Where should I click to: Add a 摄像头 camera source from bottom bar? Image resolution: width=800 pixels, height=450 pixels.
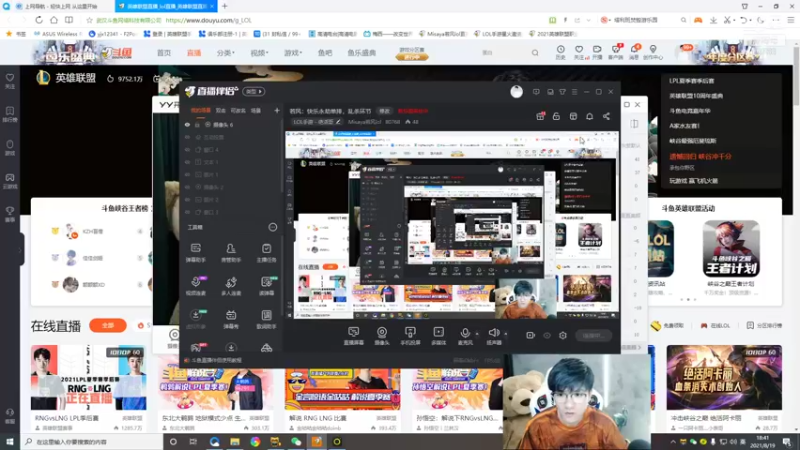382,336
